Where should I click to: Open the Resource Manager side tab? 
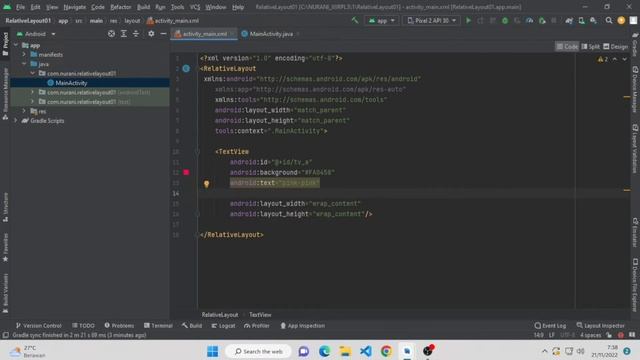pos(5,94)
